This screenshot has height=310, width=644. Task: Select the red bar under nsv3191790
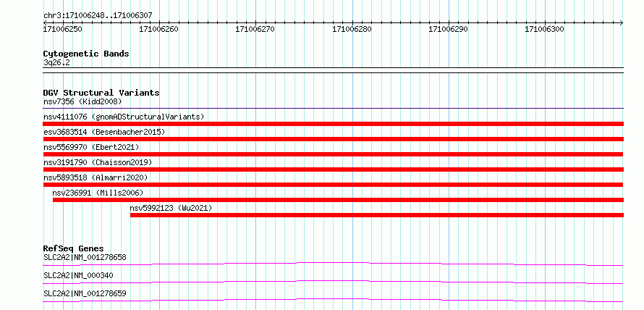[x=333, y=169]
